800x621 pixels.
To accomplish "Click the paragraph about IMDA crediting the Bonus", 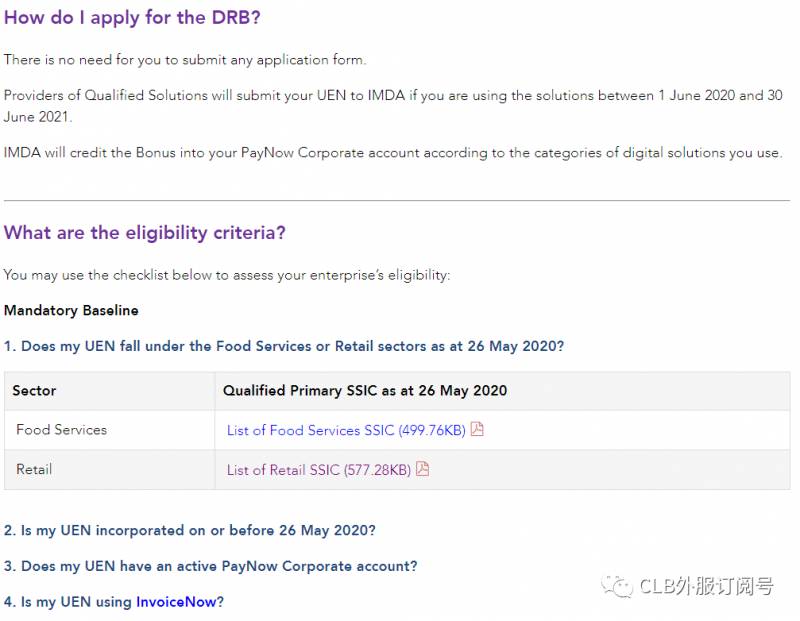I will (x=393, y=153).
